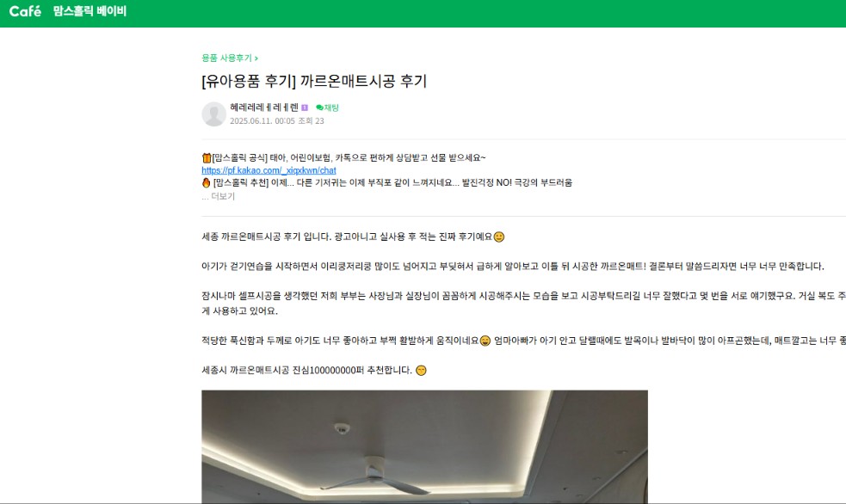Click the gift box icon in notice

point(206,158)
